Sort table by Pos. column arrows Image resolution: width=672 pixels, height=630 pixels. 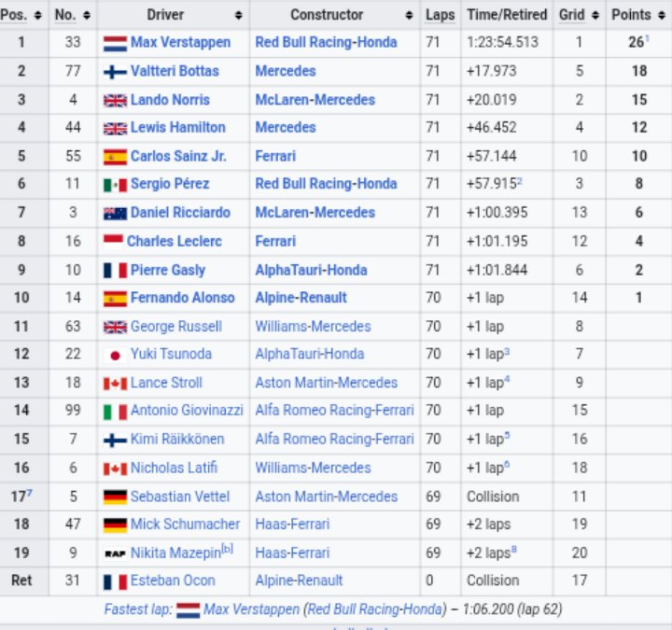click(x=38, y=16)
